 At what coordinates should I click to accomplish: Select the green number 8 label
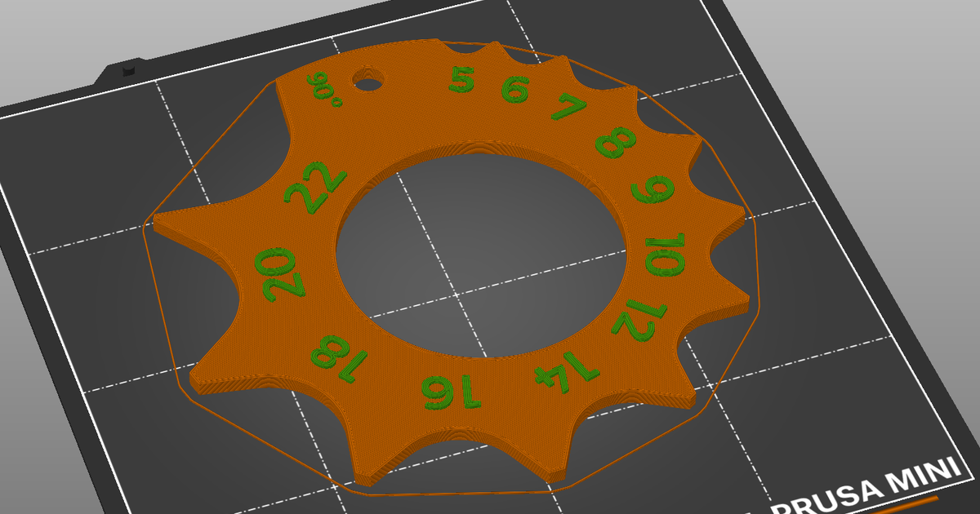(617, 142)
